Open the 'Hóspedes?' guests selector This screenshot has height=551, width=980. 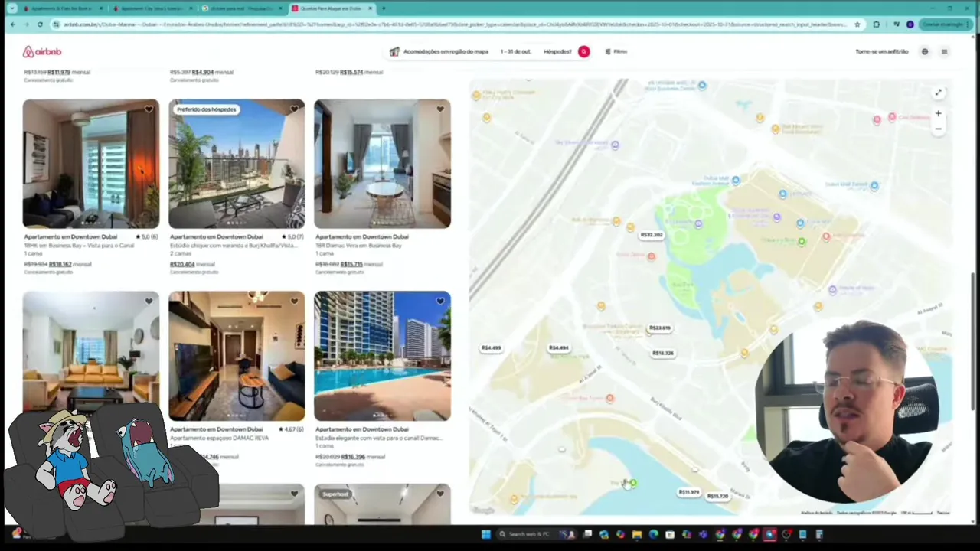pyautogui.click(x=557, y=51)
